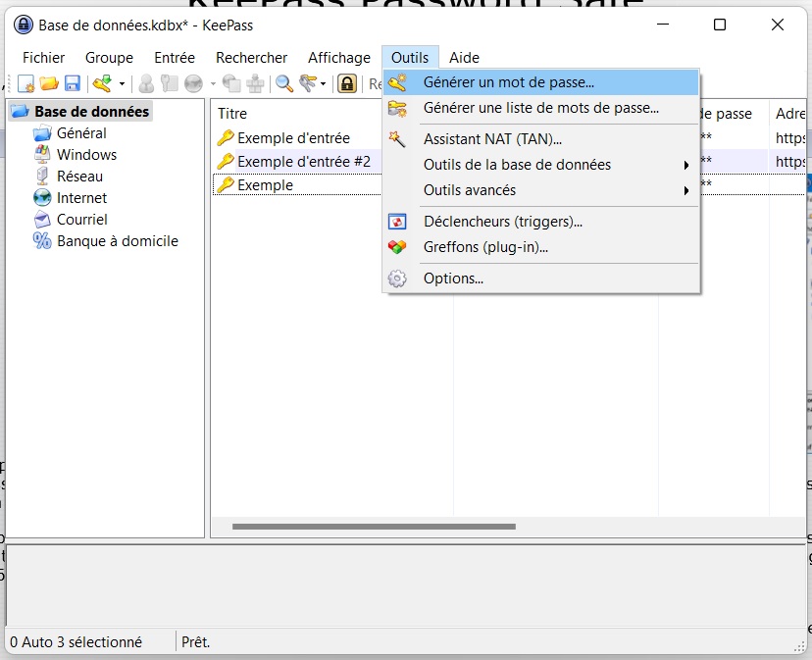The image size is (812, 660).
Task: Click the Titre column header
Action: 232,114
